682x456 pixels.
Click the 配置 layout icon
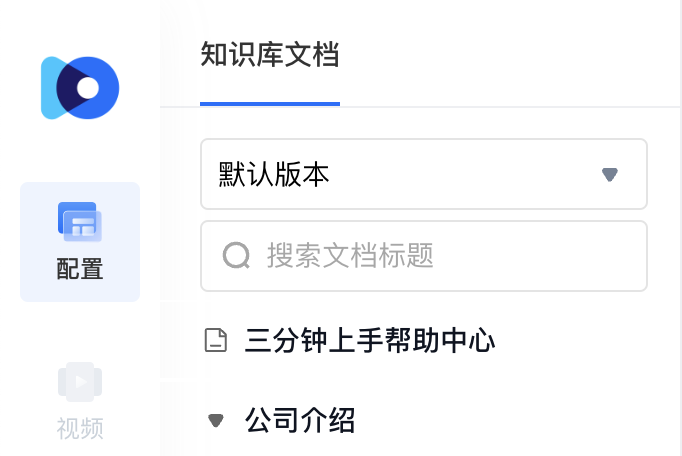80,222
